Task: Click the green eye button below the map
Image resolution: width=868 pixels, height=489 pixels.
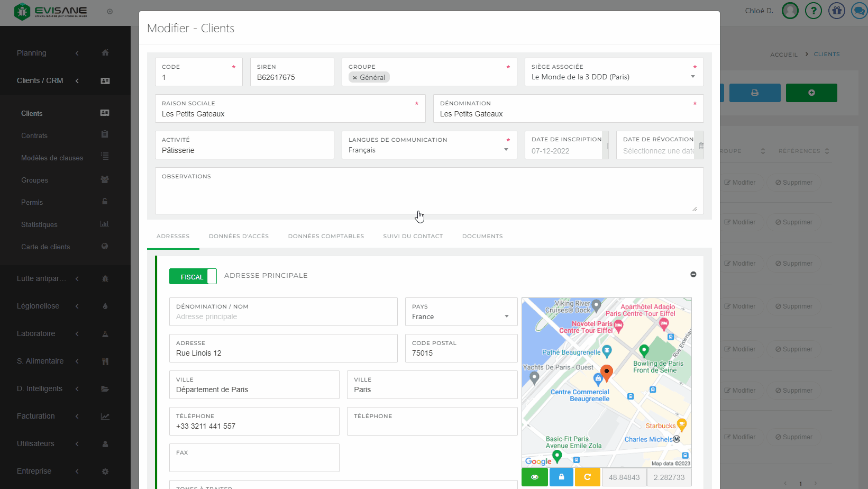Action: click(x=535, y=477)
